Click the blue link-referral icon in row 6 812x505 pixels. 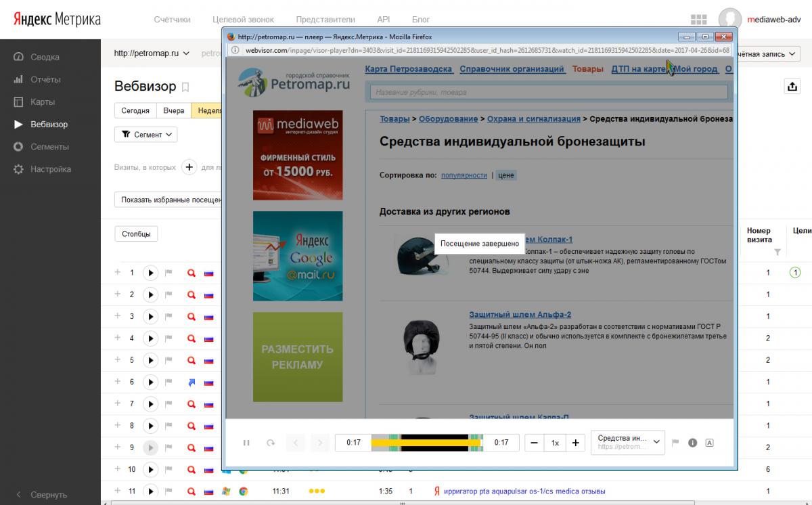[191, 382]
